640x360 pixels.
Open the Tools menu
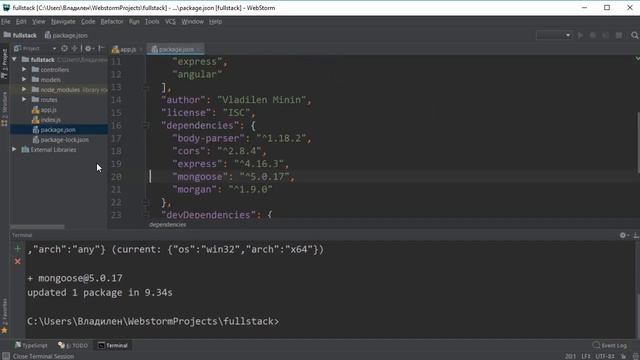tap(152, 22)
